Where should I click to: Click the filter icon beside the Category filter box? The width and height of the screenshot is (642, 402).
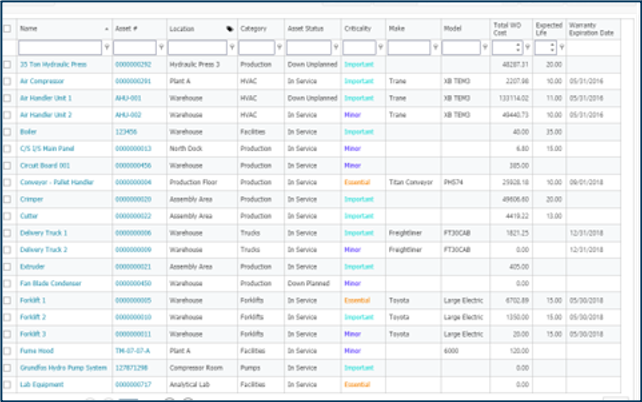point(279,47)
